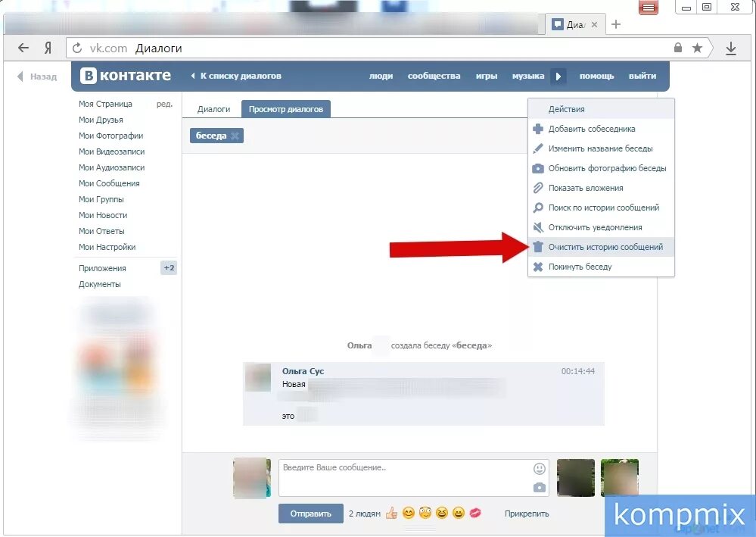Viewport: 756px width, 537px height.
Task: Click pencil icon beside Изменить название беседы
Action: [538, 148]
